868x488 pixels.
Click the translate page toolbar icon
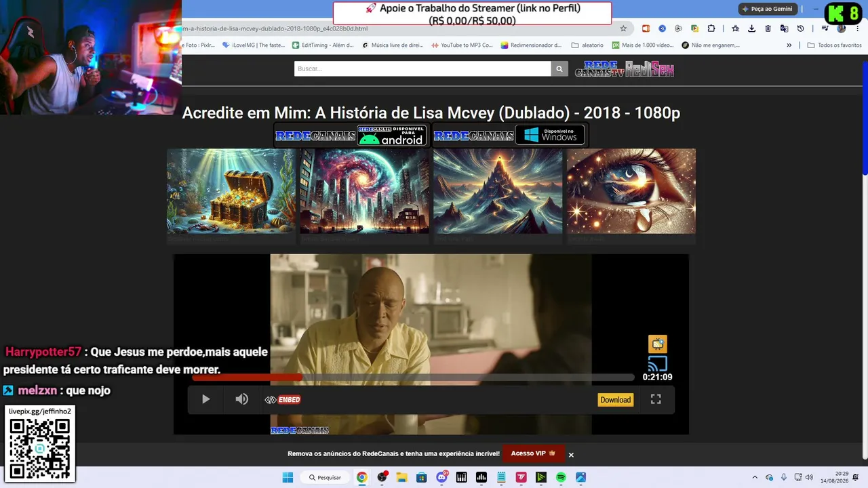(784, 28)
